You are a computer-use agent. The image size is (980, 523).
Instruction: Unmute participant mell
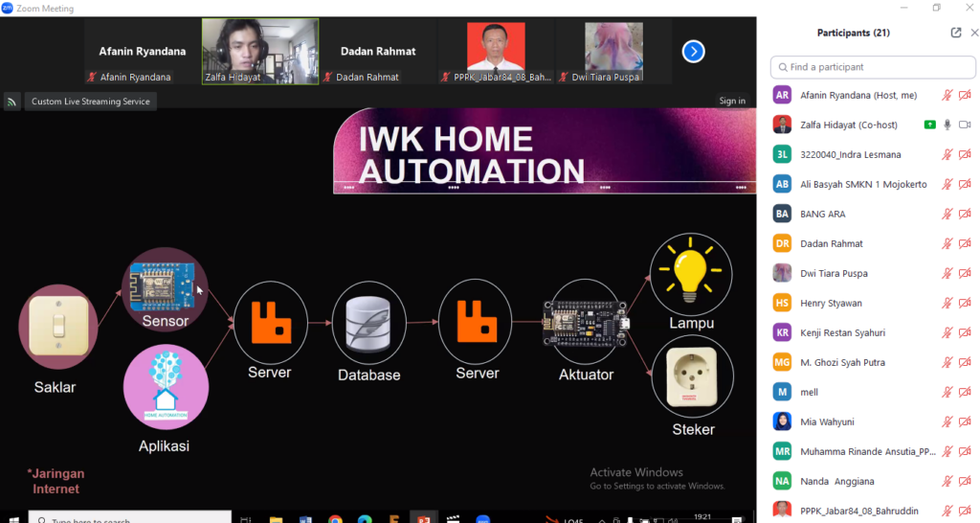click(947, 393)
